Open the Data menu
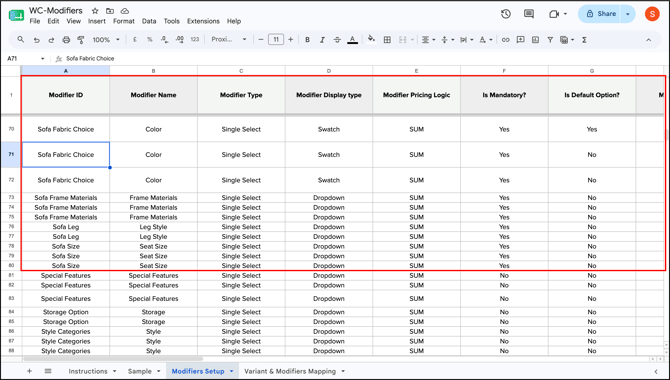This screenshot has width=670, height=380. 149,21
